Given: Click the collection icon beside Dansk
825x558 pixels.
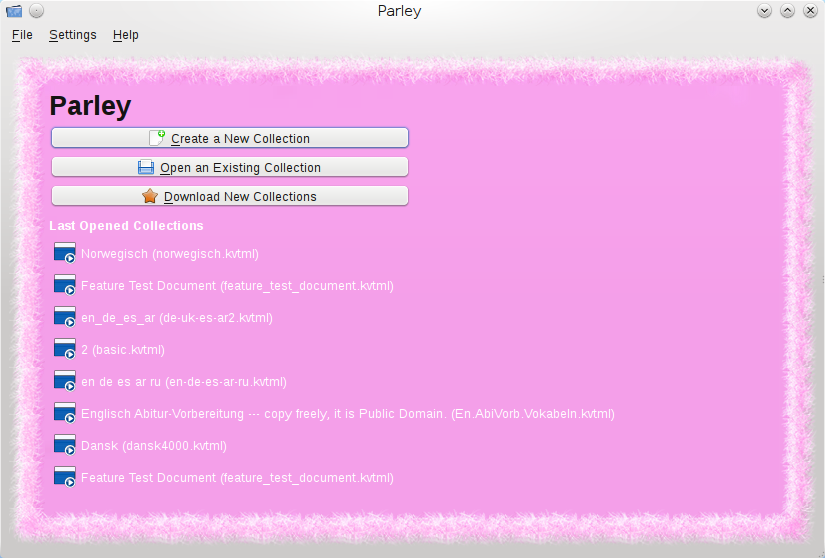Looking at the screenshot, I should (x=65, y=445).
